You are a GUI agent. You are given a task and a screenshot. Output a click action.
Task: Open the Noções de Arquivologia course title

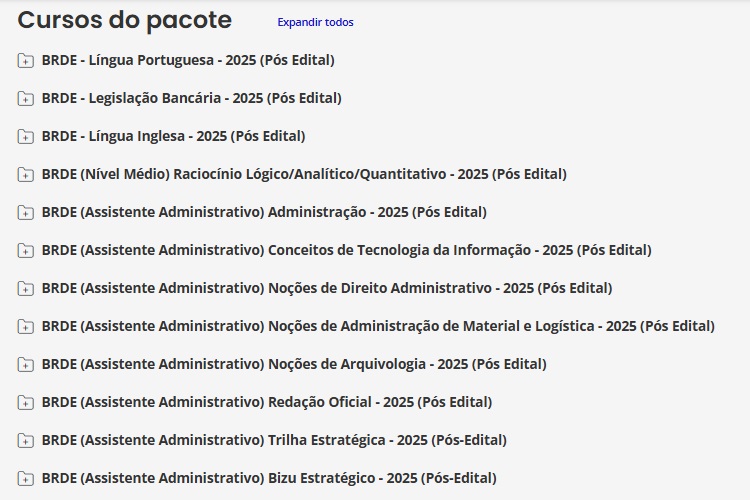coord(294,364)
